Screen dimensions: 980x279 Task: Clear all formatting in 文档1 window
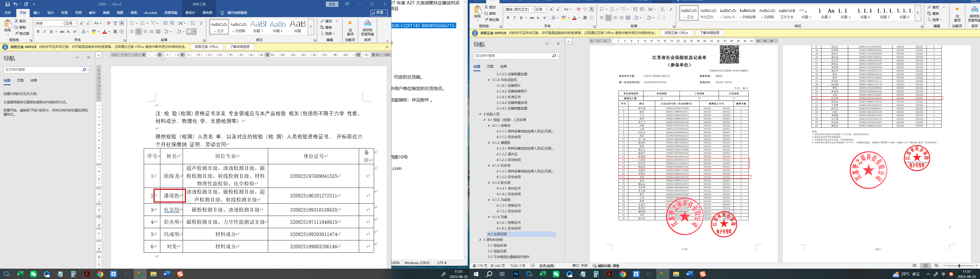(x=109, y=23)
